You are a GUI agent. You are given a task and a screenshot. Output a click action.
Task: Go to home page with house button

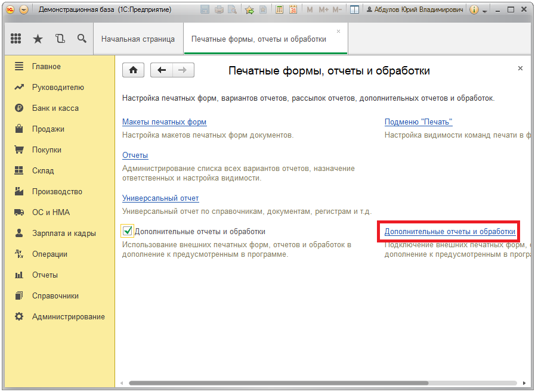click(133, 70)
